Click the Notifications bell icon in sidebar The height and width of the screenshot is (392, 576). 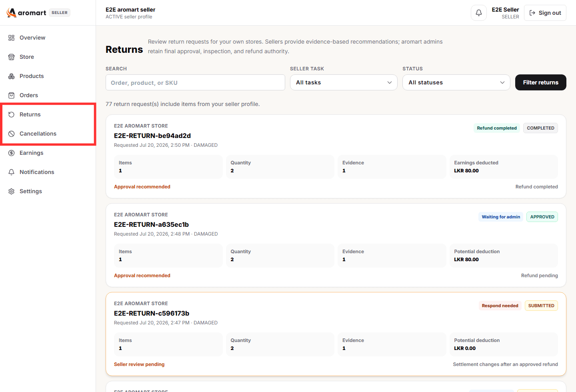coord(11,172)
